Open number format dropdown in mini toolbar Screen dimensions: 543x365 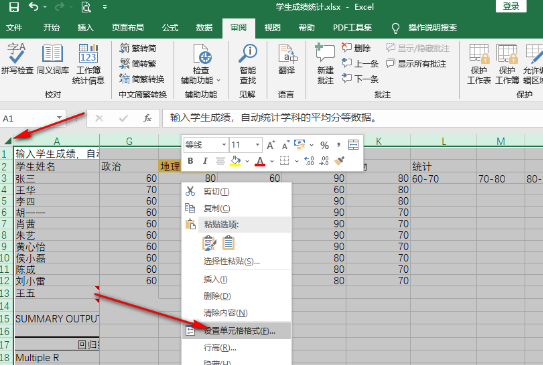point(311,145)
